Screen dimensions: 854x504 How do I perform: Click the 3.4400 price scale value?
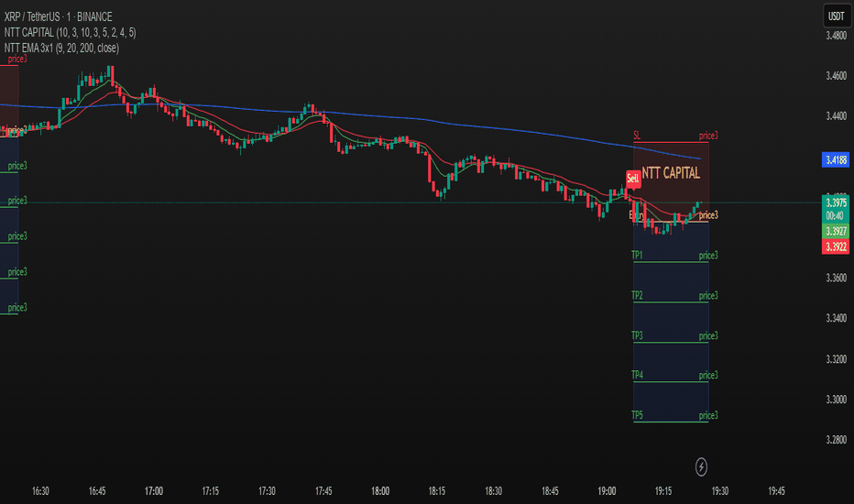tap(837, 116)
